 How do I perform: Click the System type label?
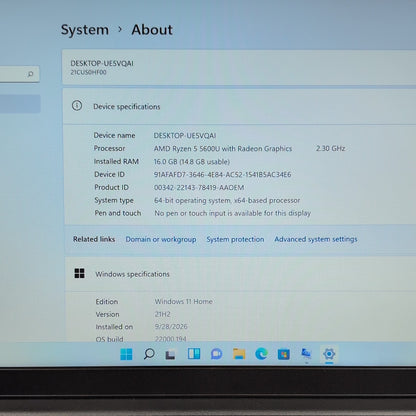pyautogui.click(x=114, y=200)
